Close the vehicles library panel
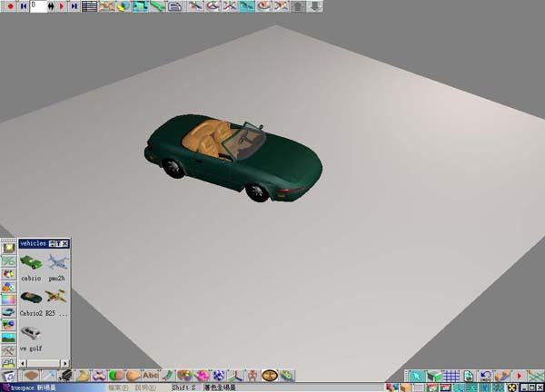The width and height of the screenshot is (545, 392). pyautogui.click(x=66, y=244)
